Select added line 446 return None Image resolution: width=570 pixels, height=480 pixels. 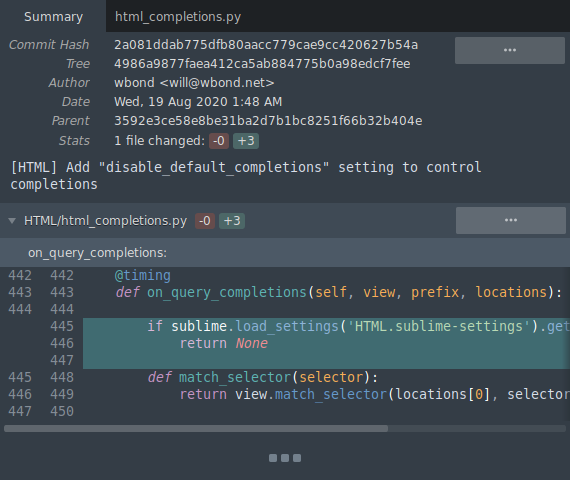326,343
